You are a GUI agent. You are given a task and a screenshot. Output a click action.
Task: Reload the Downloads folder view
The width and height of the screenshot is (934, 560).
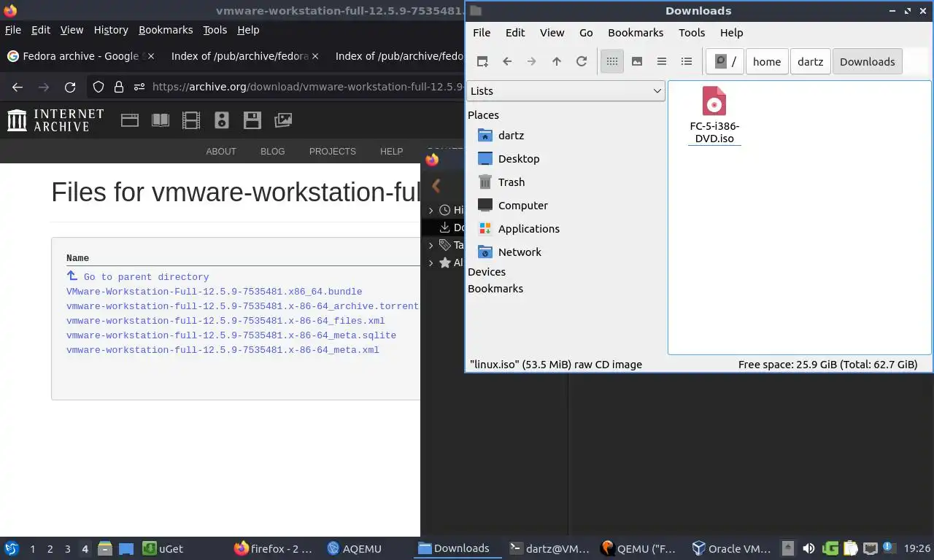click(582, 62)
